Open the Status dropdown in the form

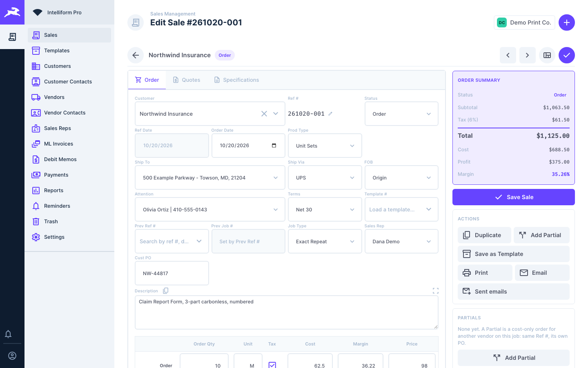(401, 114)
